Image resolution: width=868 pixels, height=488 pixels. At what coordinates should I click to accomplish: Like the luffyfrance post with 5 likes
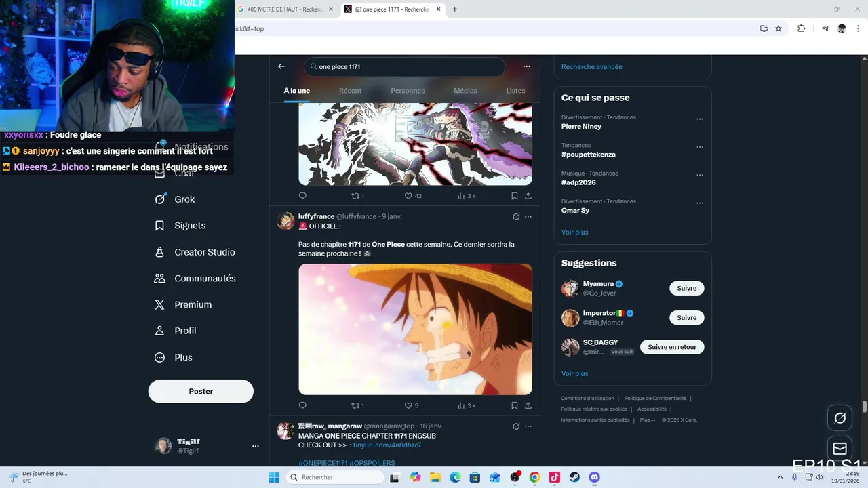click(x=412, y=405)
